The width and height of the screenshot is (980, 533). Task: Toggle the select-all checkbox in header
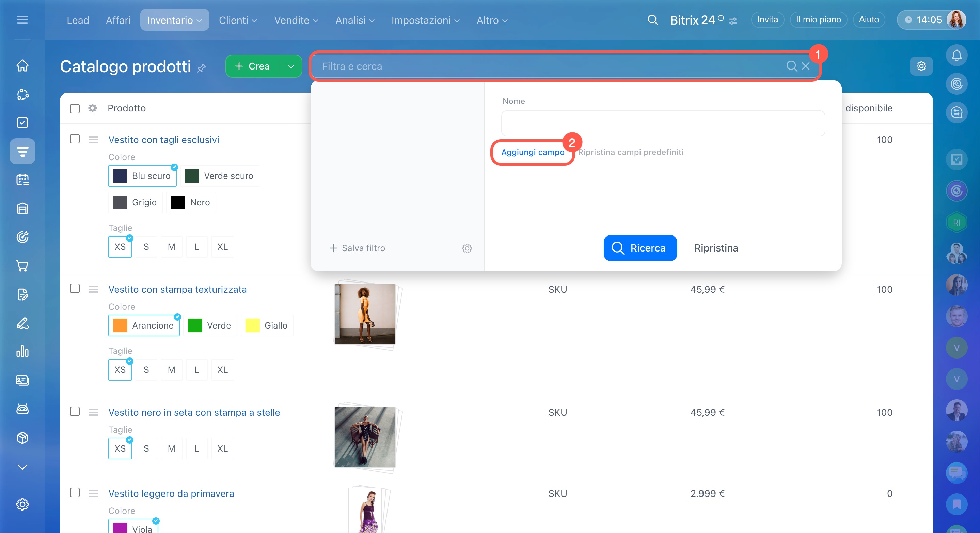coord(75,108)
